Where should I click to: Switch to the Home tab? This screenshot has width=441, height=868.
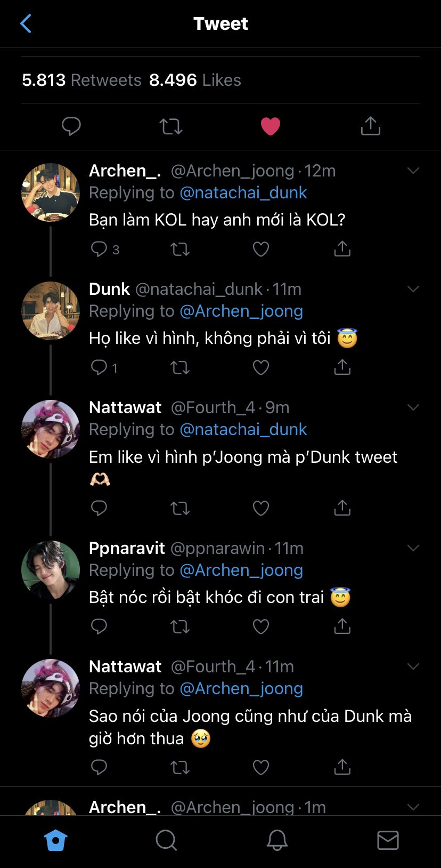pos(56,840)
